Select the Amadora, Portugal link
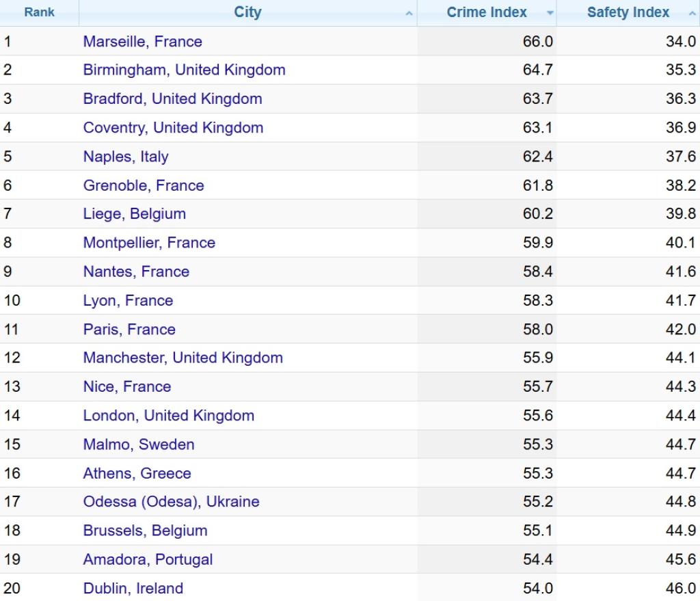The height and width of the screenshot is (601, 700). pyautogui.click(x=148, y=559)
